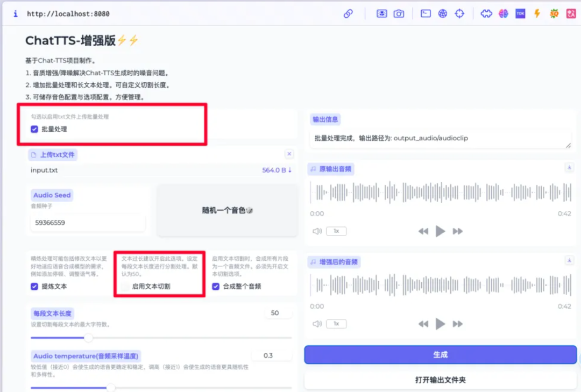This screenshot has width=581, height=392.
Task: Click the camera screenshot icon
Action: pos(399,13)
